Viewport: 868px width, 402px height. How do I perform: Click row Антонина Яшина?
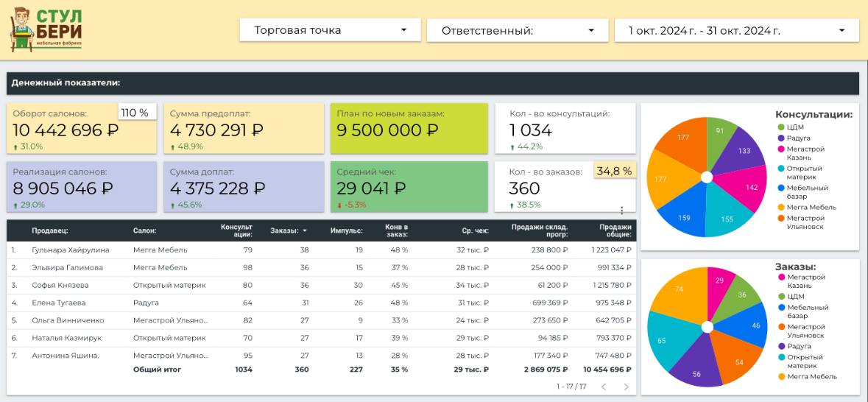coord(321,356)
